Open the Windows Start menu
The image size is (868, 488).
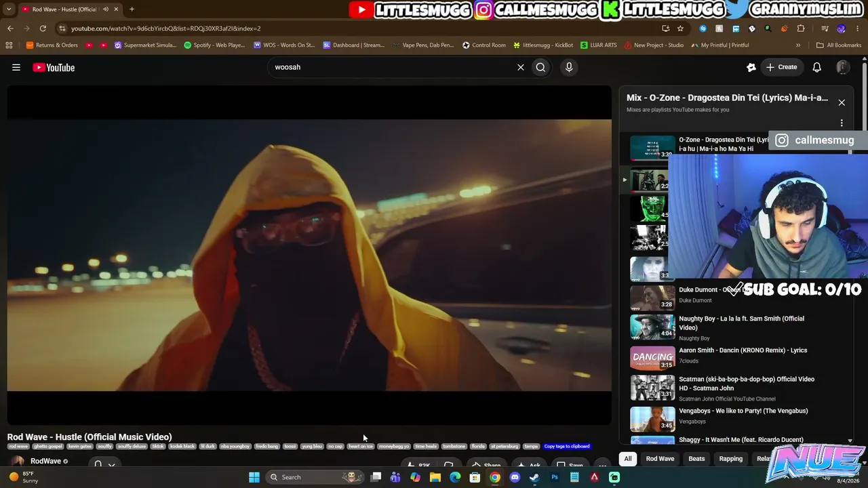point(254,477)
